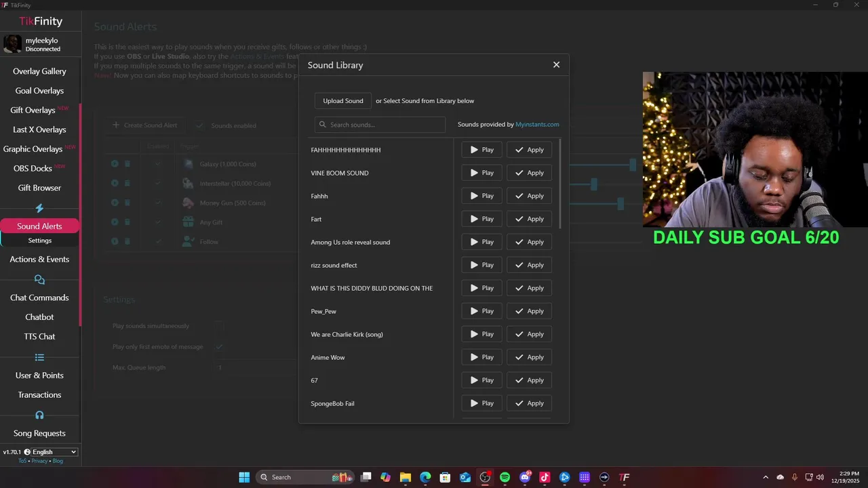Open Actions & Events in sidebar
The height and width of the screenshot is (488, 868).
[x=39, y=260]
